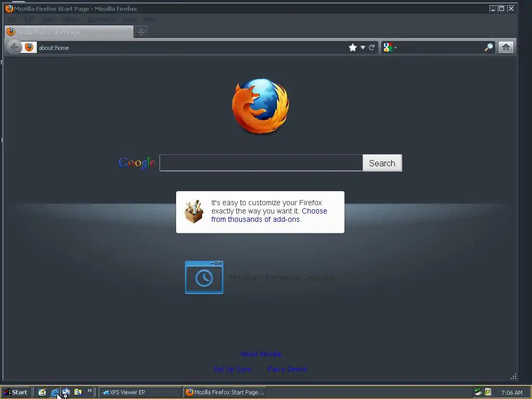Click Mozilla Firefox Start Page taskbar button

click(224, 392)
